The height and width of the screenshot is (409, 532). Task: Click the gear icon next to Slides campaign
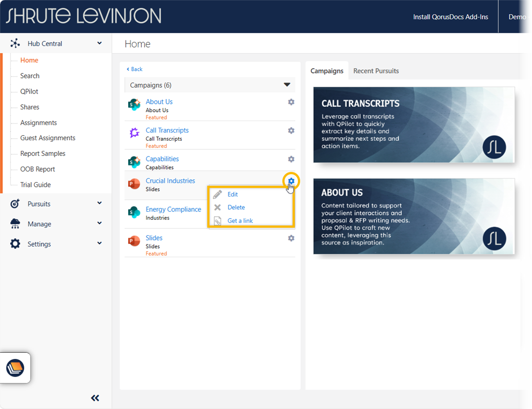click(291, 238)
